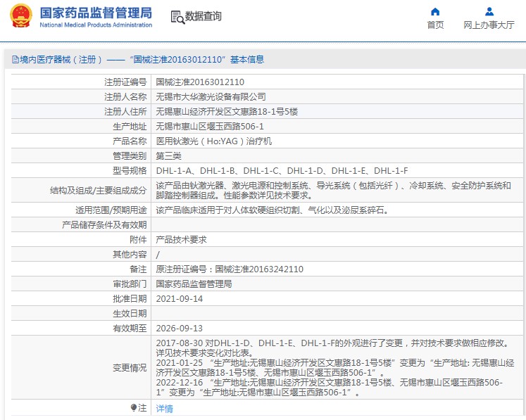
Task: Open the 数据查询 menu item
Action: point(203,16)
